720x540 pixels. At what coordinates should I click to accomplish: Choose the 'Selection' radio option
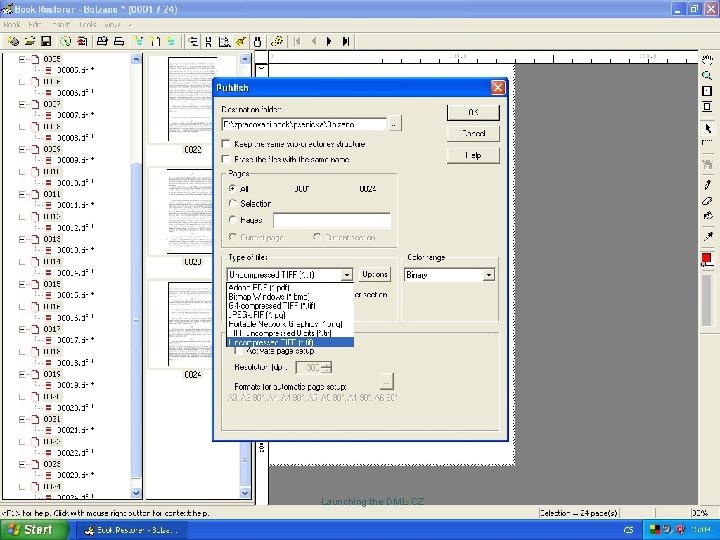(x=233, y=203)
